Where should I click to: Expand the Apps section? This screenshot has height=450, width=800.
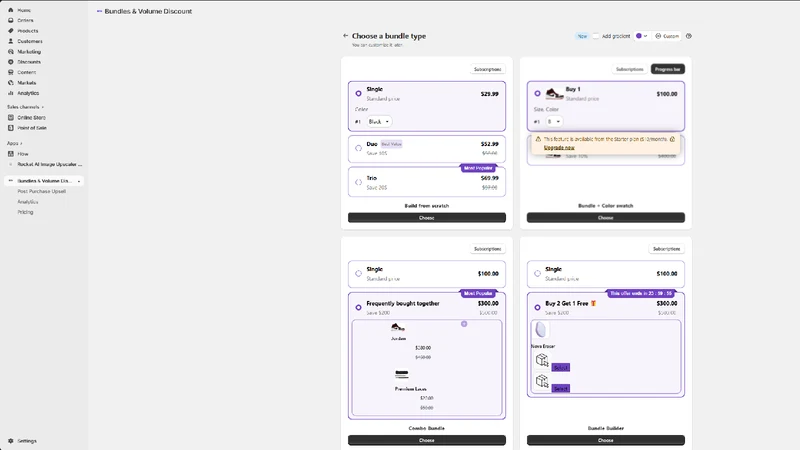click(x=14, y=143)
